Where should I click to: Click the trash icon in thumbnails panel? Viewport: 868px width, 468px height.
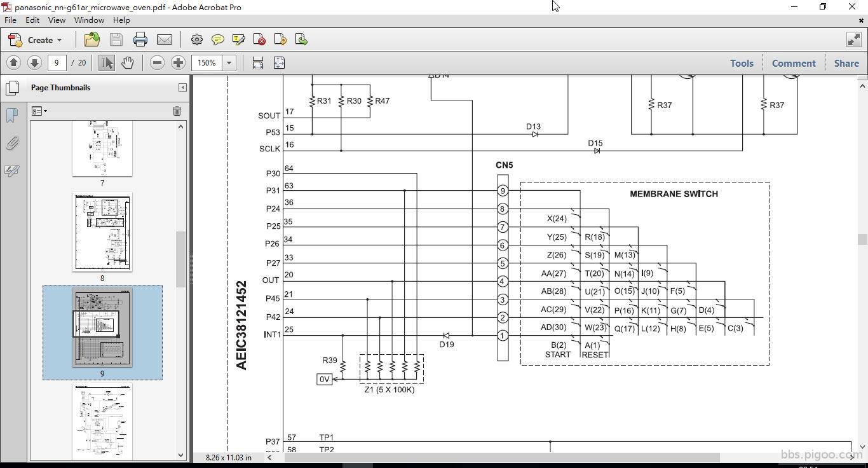[177, 111]
